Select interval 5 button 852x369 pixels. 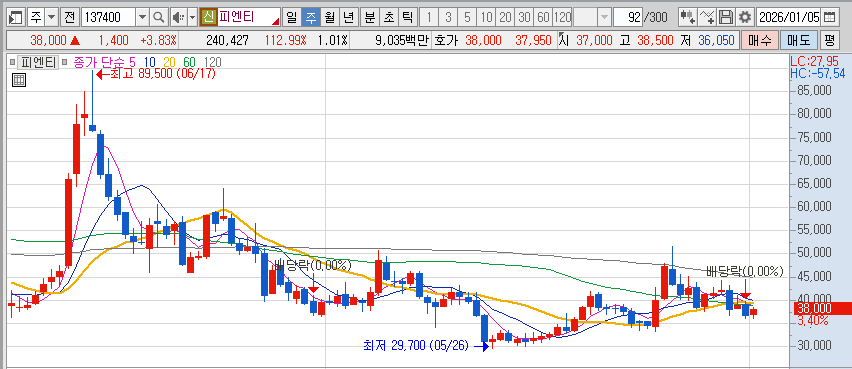tap(467, 17)
